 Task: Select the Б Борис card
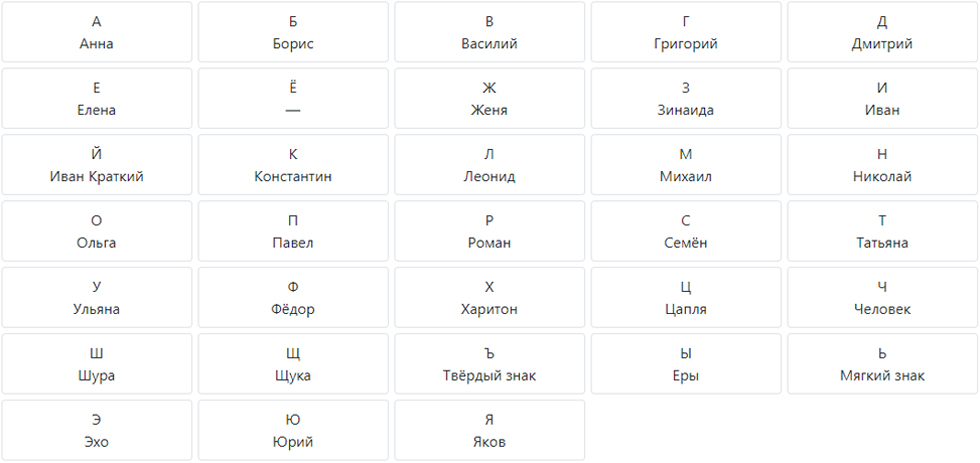pyautogui.click(x=293, y=32)
